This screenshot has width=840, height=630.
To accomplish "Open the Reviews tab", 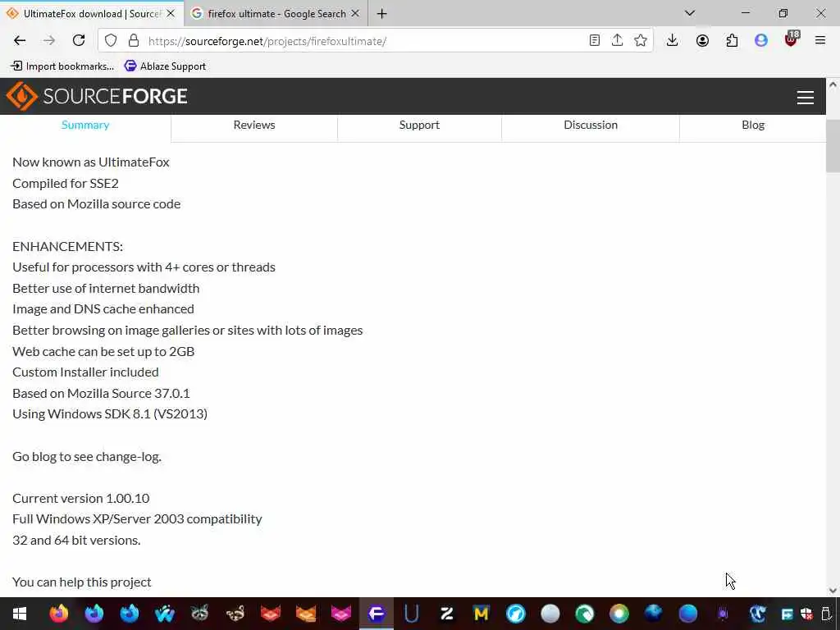I will point(254,126).
